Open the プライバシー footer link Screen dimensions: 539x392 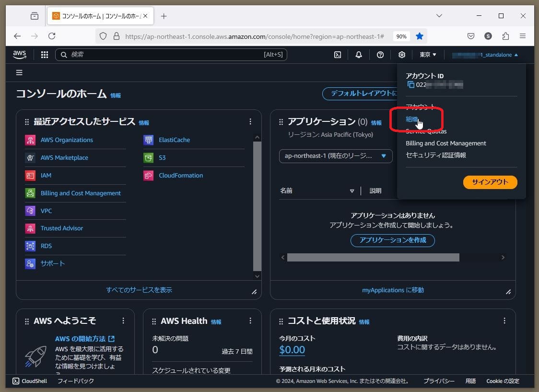pos(439,381)
